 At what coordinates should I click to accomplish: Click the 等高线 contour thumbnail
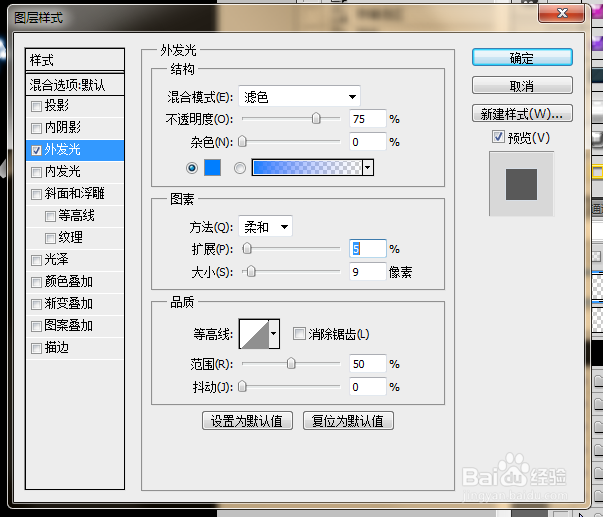(x=254, y=334)
